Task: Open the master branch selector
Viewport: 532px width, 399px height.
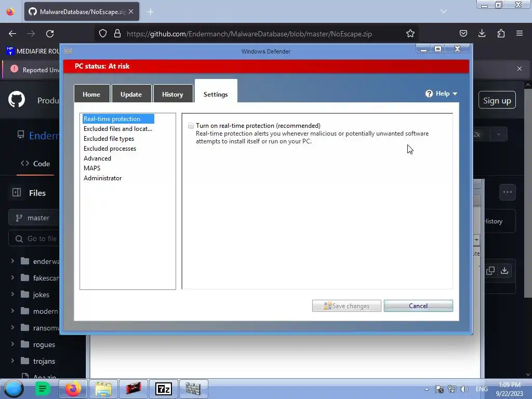Action: coord(34,218)
